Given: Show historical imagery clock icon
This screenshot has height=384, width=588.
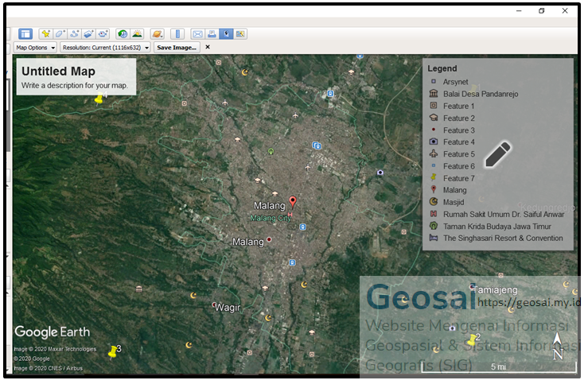Looking at the screenshot, I should [x=123, y=34].
